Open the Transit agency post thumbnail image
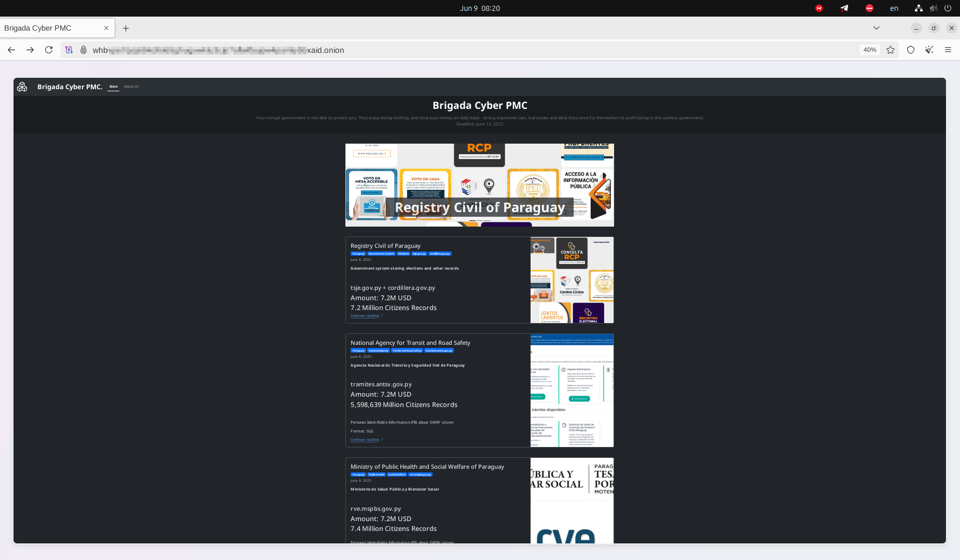This screenshot has height=560, width=960. pos(572,390)
